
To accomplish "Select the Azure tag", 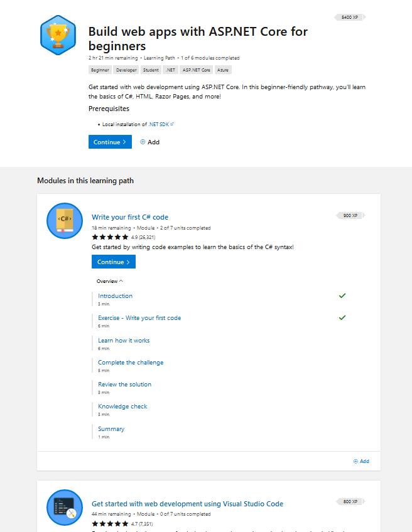I will [223, 70].
